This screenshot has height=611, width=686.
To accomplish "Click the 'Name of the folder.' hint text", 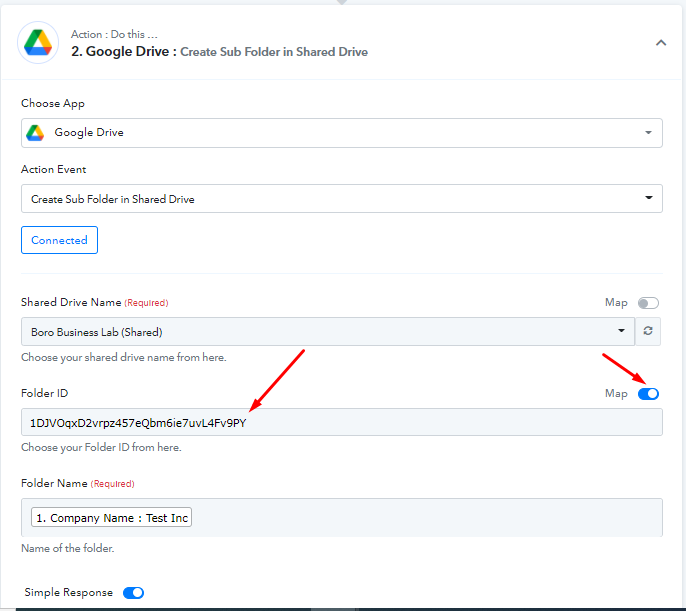I will point(68,548).
